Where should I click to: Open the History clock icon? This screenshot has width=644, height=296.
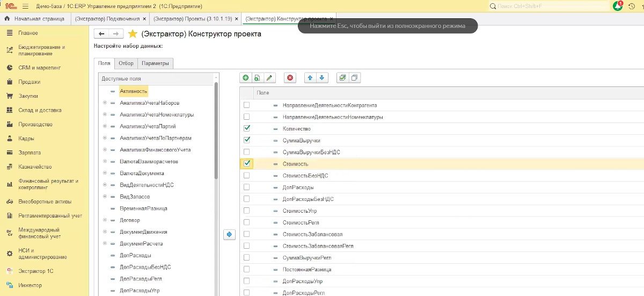tap(632, 6)
